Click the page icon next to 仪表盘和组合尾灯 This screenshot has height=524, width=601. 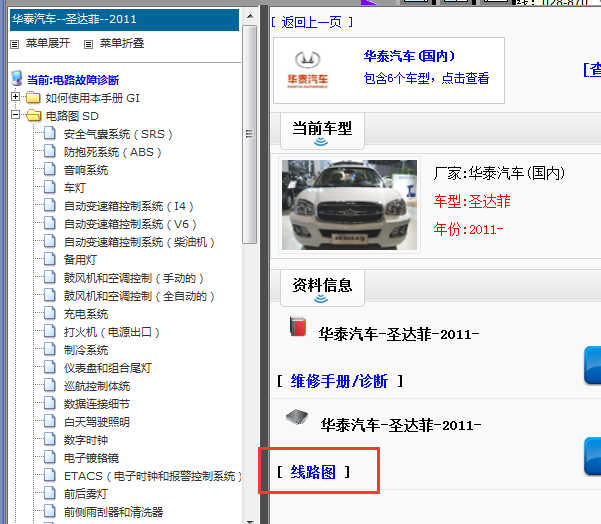49,367
